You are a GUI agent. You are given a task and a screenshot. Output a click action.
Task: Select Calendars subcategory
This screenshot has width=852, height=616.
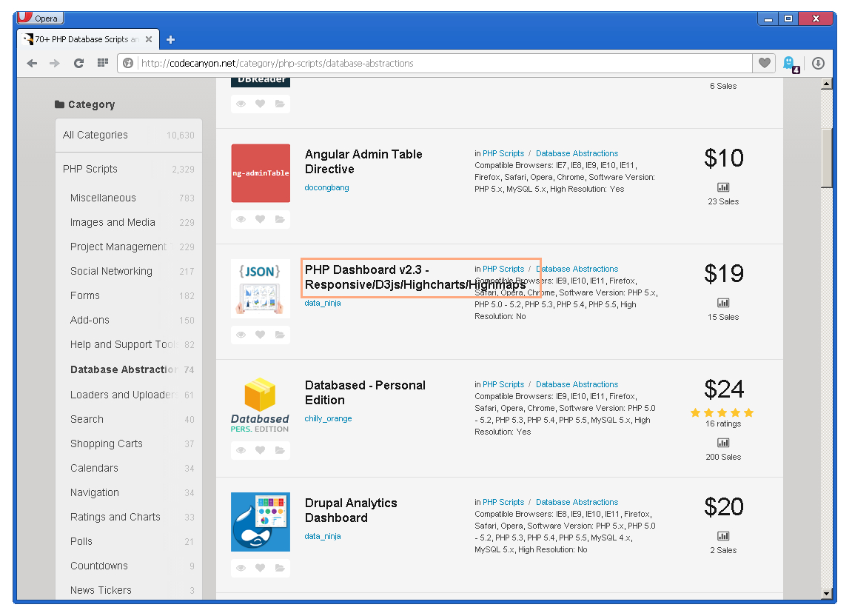(129, 468)
